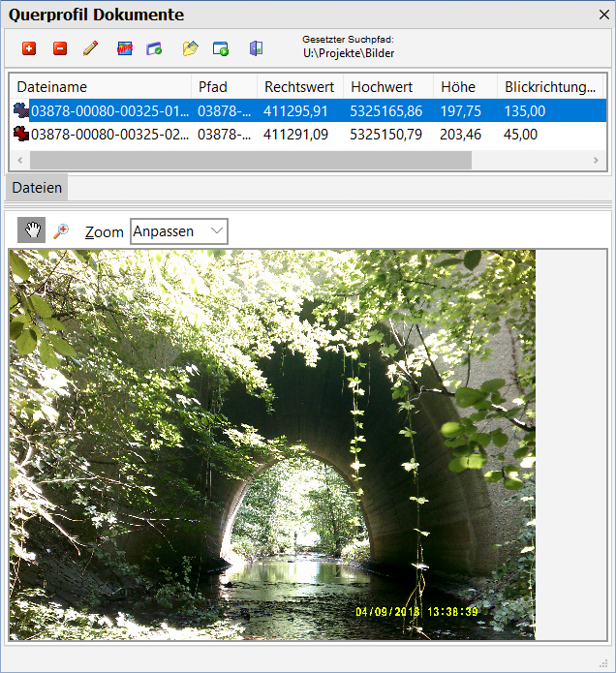Click the red minus remove document icon
Viewport: 616px width, 673px height.
(60, 47)
